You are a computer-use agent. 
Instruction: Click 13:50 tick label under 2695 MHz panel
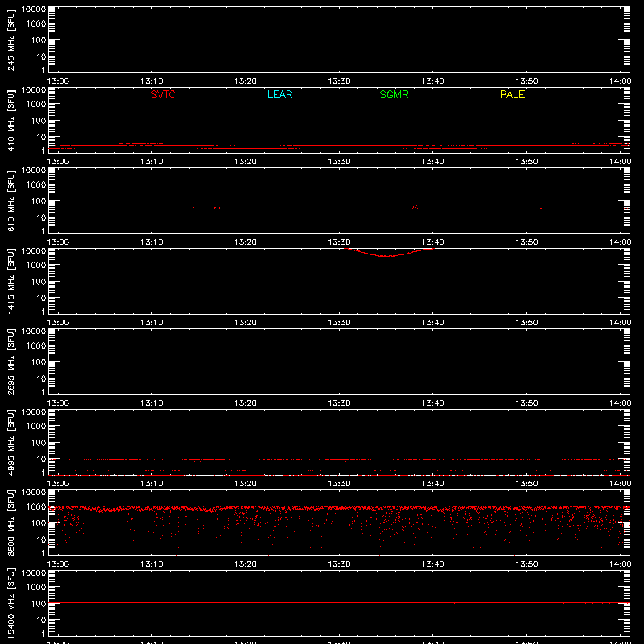[x=526, y=403]
